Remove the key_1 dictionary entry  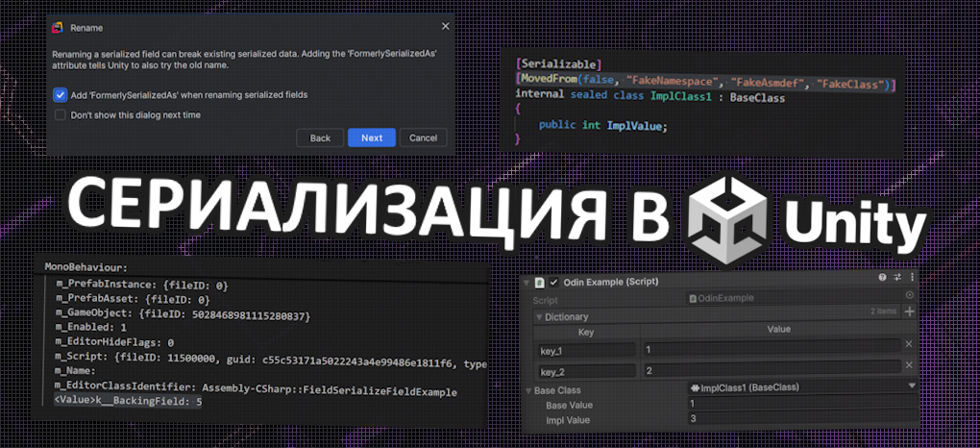tap(909, 343)
